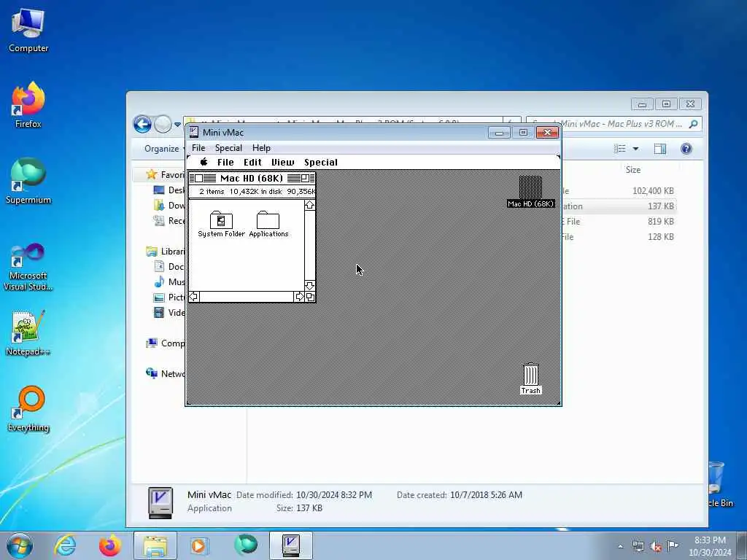The height and width of the screenshot is (560, 747).
Task: Open the Computer desktop icon
Action: [x=28, y=31]
